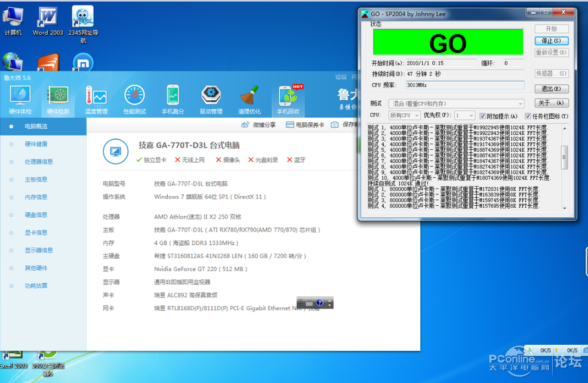Screen dimensions: 588x383
Task: Open the Excel 2003 desktop shortcut
Action: point(13,360)
